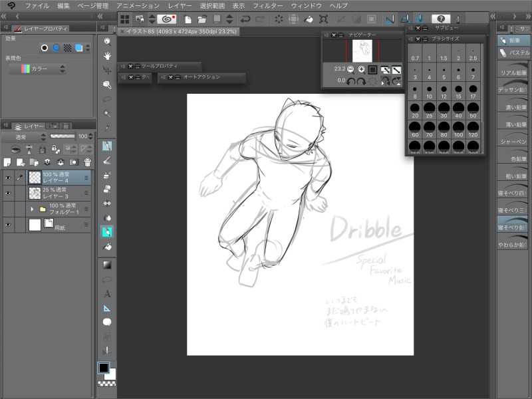Click the black foreground color swatch

click(104, 368)
